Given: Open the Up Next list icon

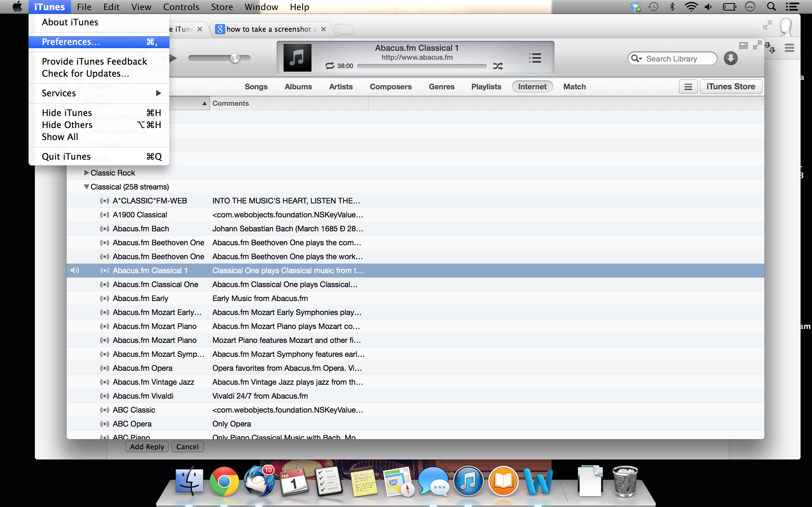Looking at the screenshot, I should [535, 58].
